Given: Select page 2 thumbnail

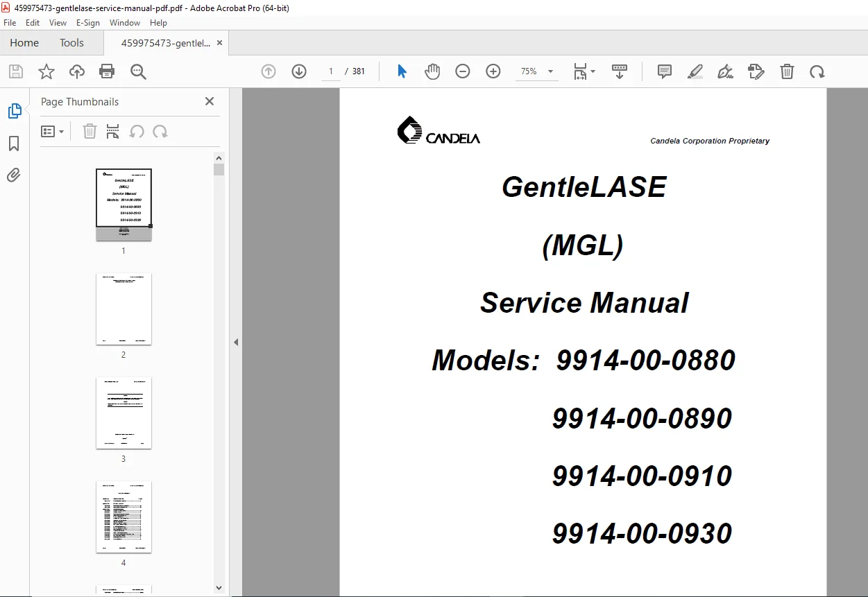Looking at the screenshot, I should coord(124,309).
